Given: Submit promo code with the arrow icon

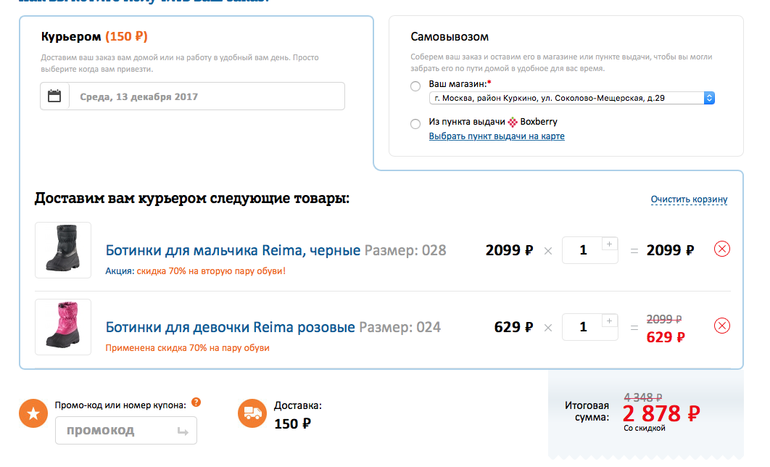Looking at the screenshot, I should click(x=182, y=431).
